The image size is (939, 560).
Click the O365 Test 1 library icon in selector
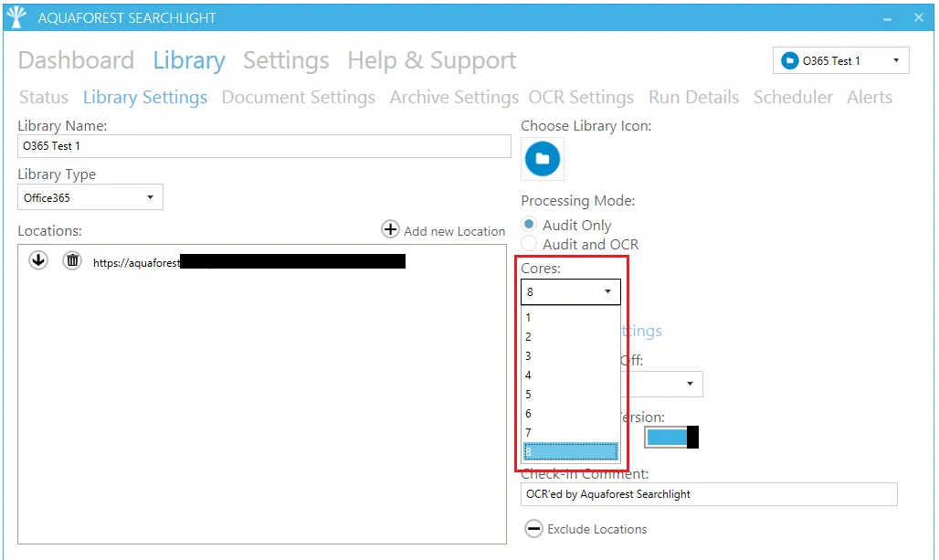pos(790,60)
